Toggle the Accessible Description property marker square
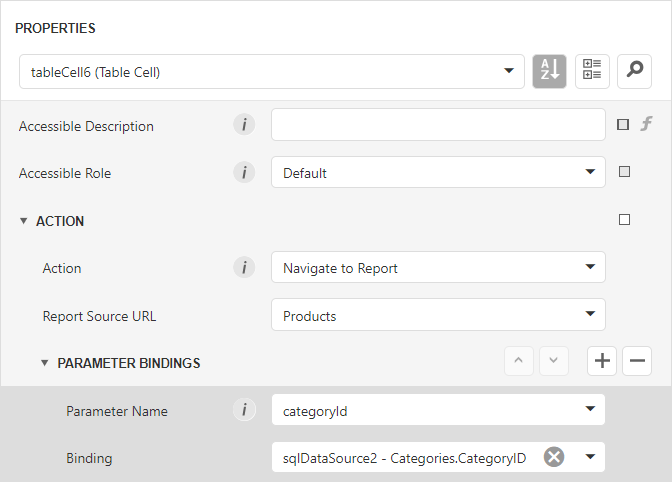 tap(624, 126)
